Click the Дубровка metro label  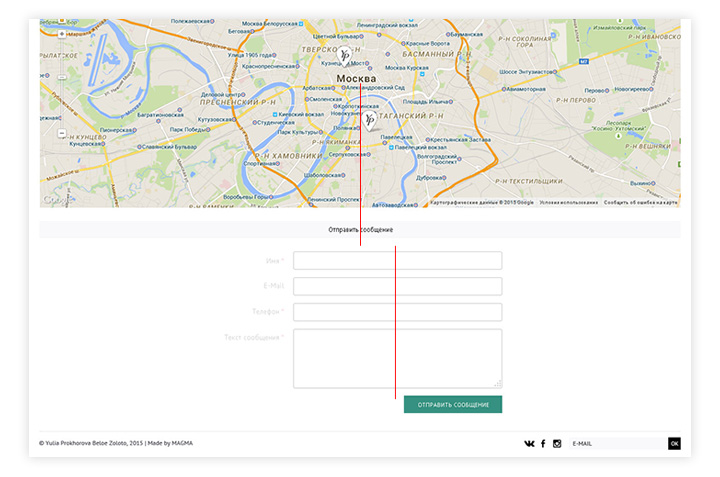[429, 178]
